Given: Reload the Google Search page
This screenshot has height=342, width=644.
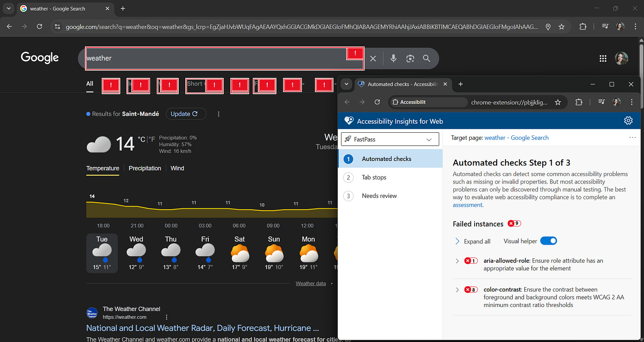Looking at the screenshot, I should (39, 27).
